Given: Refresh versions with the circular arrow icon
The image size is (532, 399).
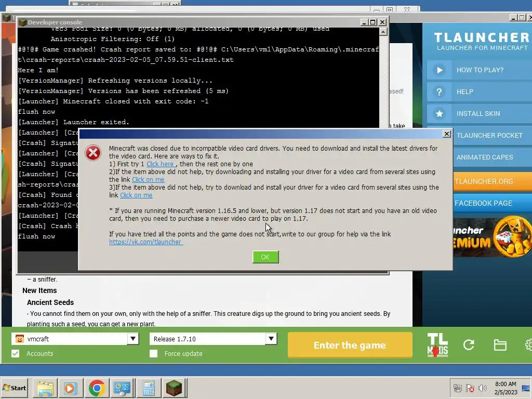Looking at the screenshot, I should point(469,345).
